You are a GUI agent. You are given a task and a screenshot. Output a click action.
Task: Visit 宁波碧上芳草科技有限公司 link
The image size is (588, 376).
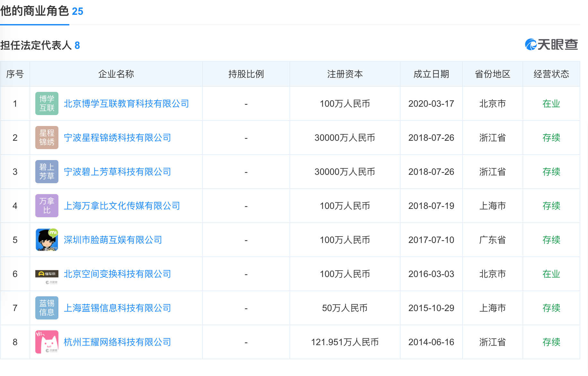117,172
